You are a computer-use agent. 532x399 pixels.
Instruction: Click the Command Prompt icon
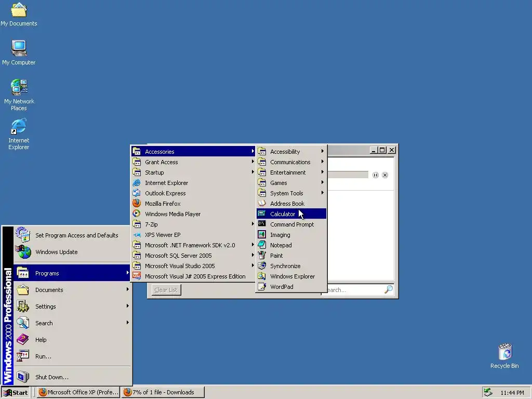click(x=262, y=223)
